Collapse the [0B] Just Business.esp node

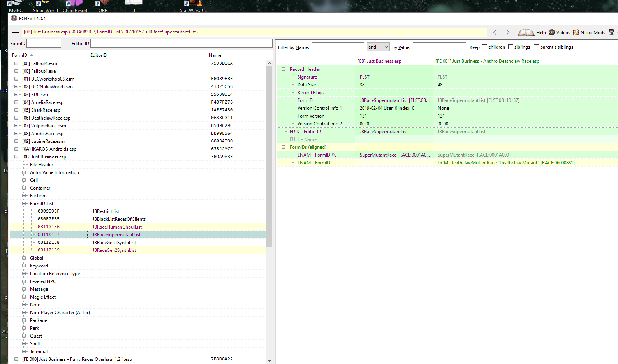click(16, 157)
